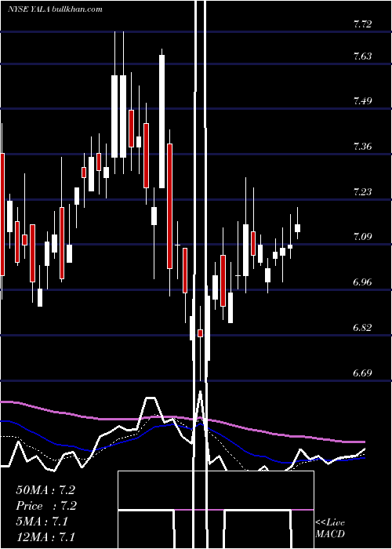This screenshot has height=549, width=392.
Task: Click the 6.69 price axis label
Action: 362,373
